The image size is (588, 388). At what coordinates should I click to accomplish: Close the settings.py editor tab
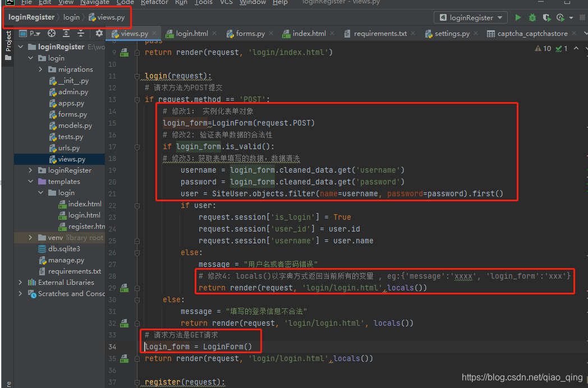coord(475,33)
